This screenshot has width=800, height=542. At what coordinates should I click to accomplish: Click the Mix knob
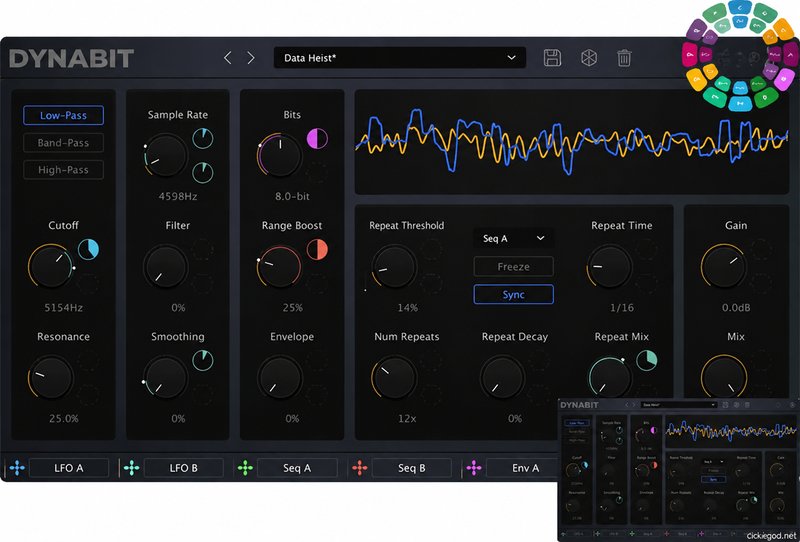(723, 378)
